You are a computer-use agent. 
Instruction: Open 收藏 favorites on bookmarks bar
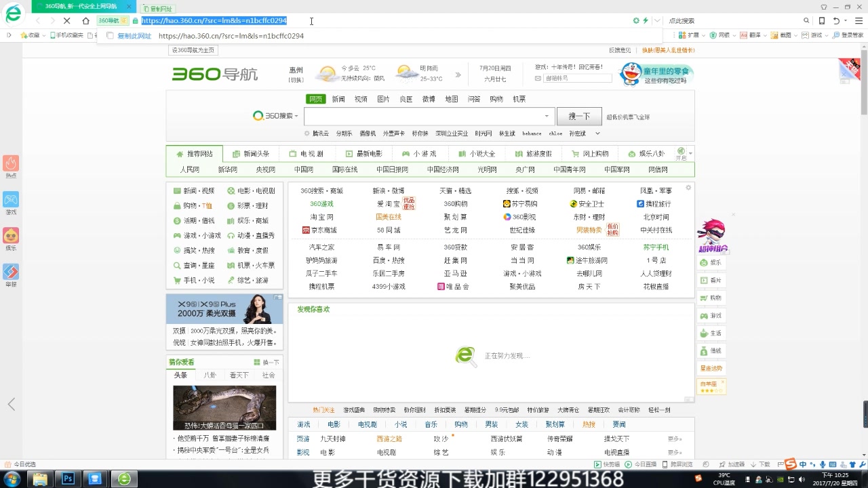coord(30,35)
